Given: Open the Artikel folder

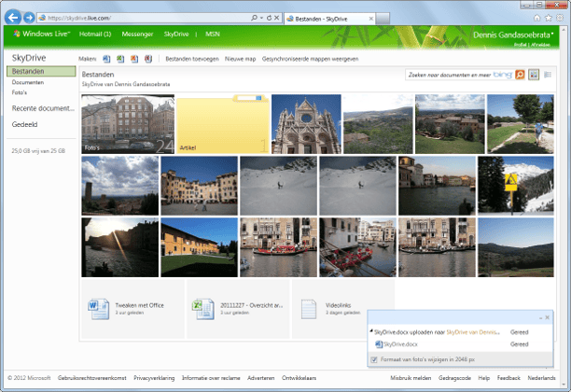Looking at the screenshot, I should [x=222, y=124].
